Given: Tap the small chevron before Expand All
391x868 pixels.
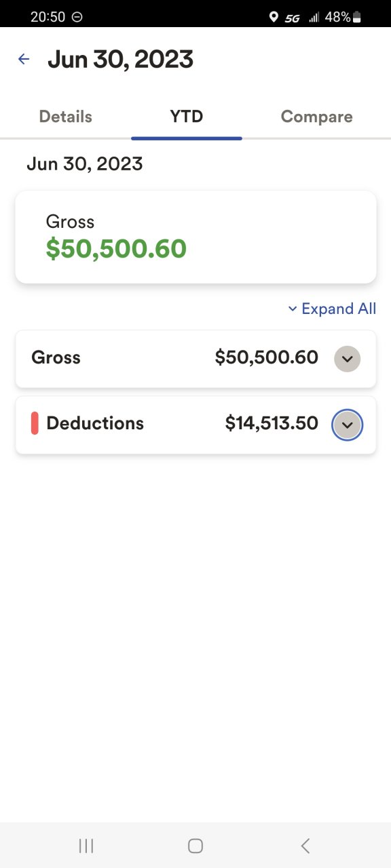Looking at the screenshot, I should click(x=293, y=309).
